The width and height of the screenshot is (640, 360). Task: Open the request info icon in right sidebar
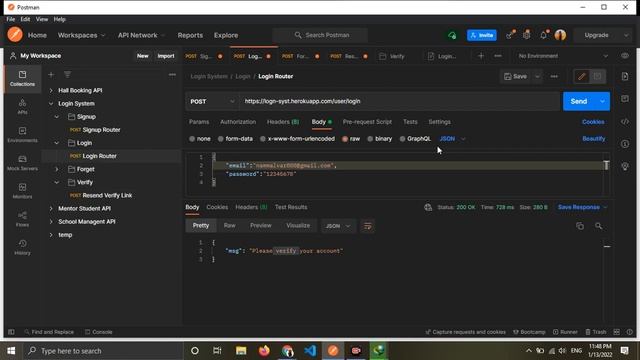(625, 144)
